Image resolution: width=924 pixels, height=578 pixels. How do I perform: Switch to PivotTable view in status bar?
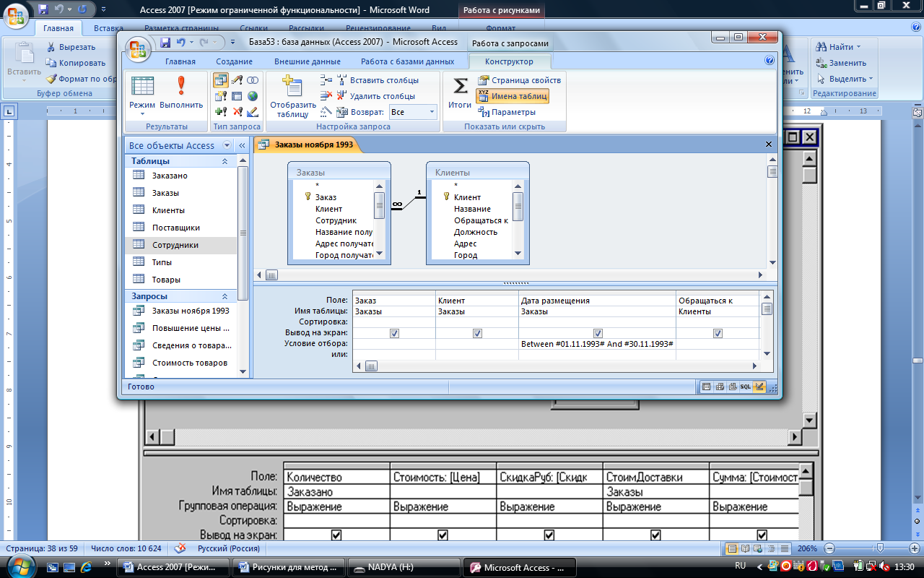point(720,387)
